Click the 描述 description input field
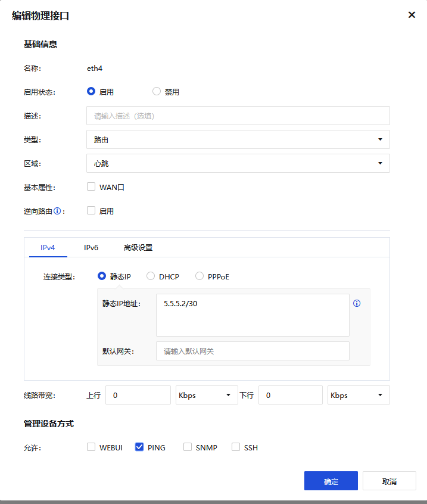Screen dimensions: 427x504 coord(238,116)
